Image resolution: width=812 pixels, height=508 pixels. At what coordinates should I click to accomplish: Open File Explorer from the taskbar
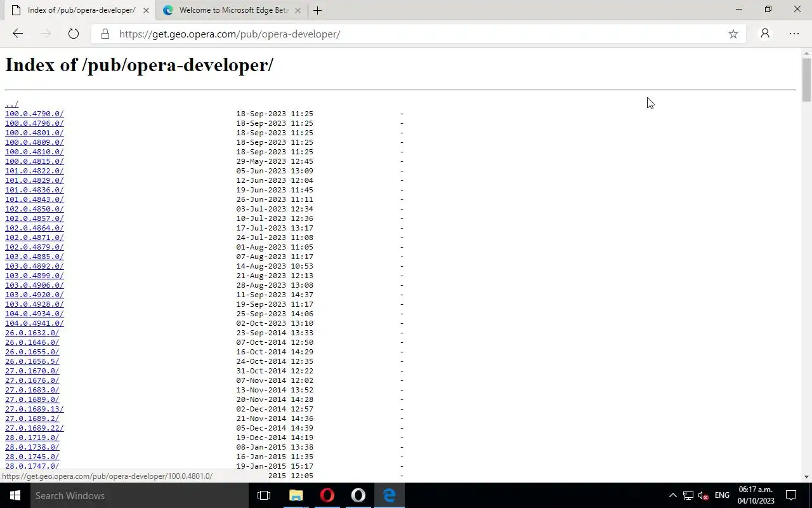(296, 495)
